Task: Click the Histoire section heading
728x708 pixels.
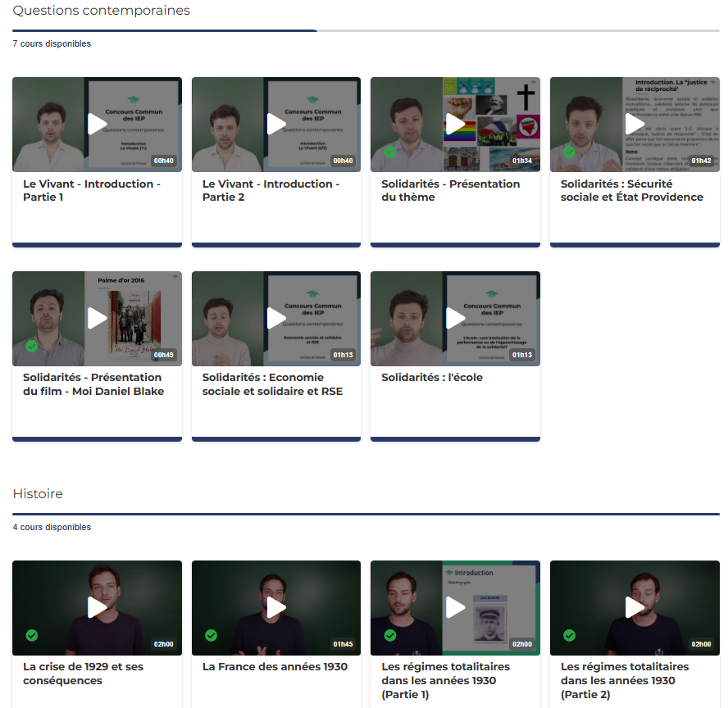Action: [38, 493]
